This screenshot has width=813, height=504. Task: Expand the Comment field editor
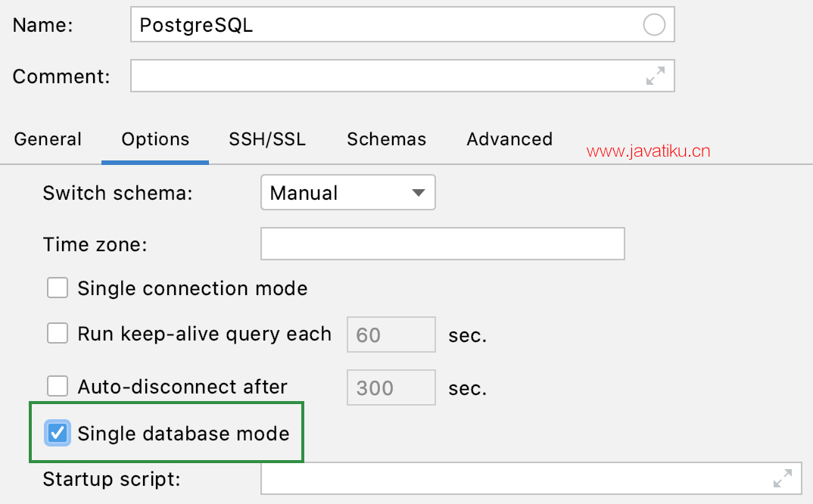click(655, 76)
